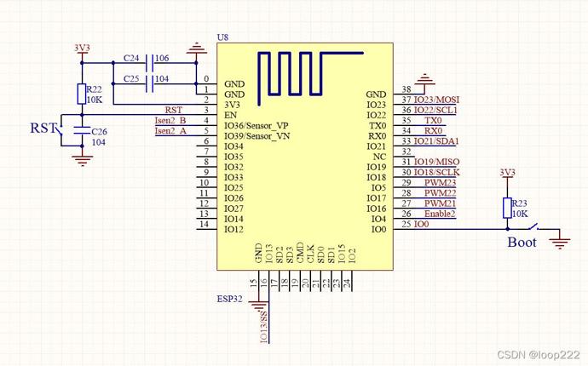The width and height of the screenshot is (588, 366).
Task: Select the R22 resistor symbol
Action: tap(82, 94)
